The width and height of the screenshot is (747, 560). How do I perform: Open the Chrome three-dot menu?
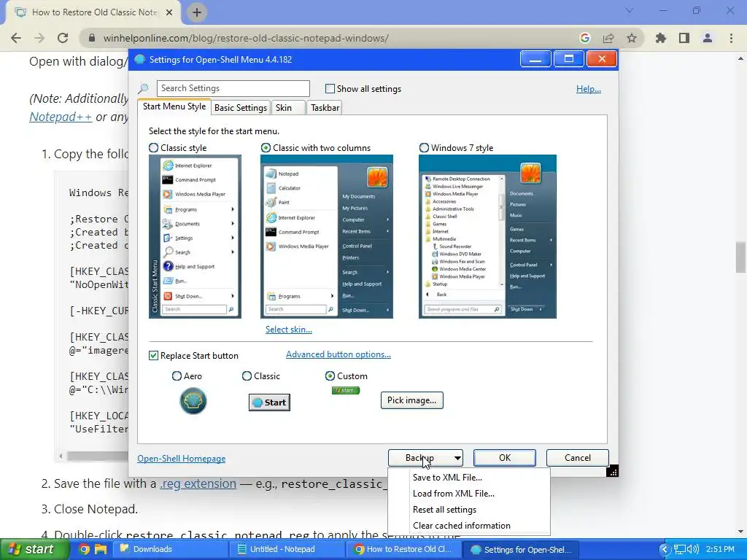click(731, 38)
